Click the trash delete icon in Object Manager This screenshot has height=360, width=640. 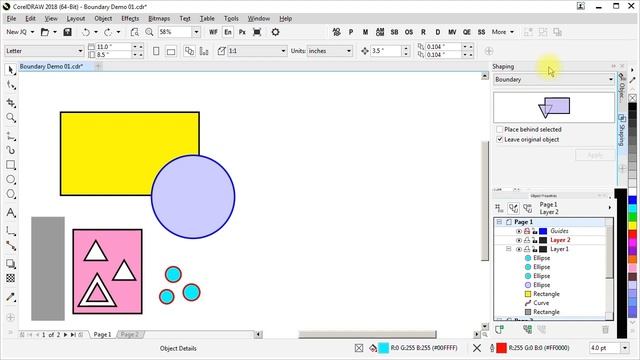tap(605, 329)
